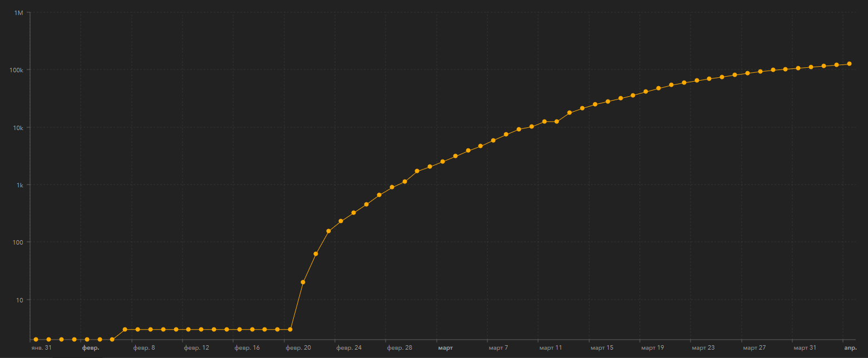
Task: Click the data point for март 31
Action: (x=798, y=68)
